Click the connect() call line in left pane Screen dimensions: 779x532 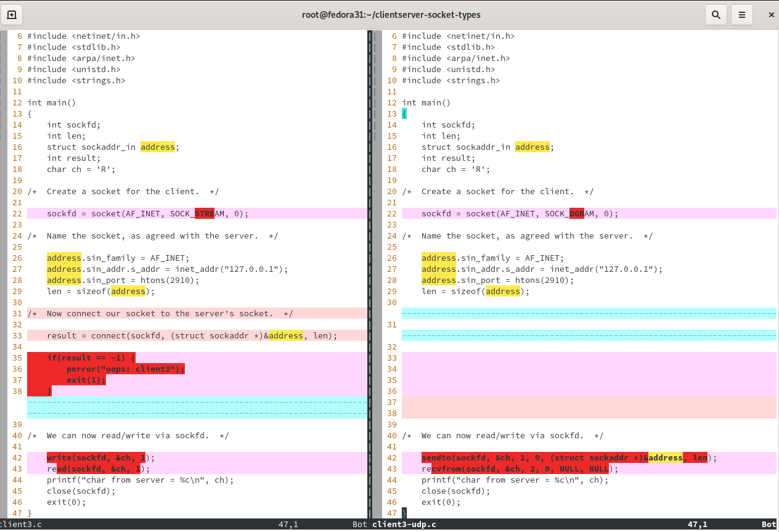(x=192, y=336)
